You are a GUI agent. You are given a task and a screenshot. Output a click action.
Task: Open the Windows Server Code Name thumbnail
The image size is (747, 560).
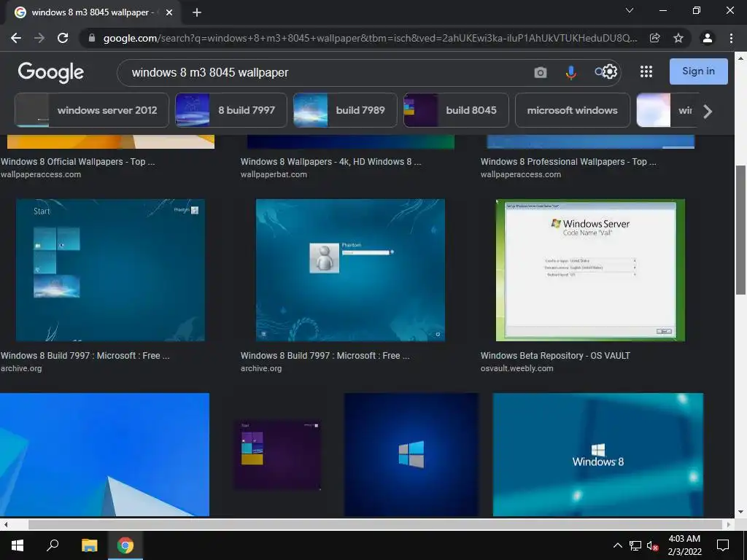click(590, 270)
